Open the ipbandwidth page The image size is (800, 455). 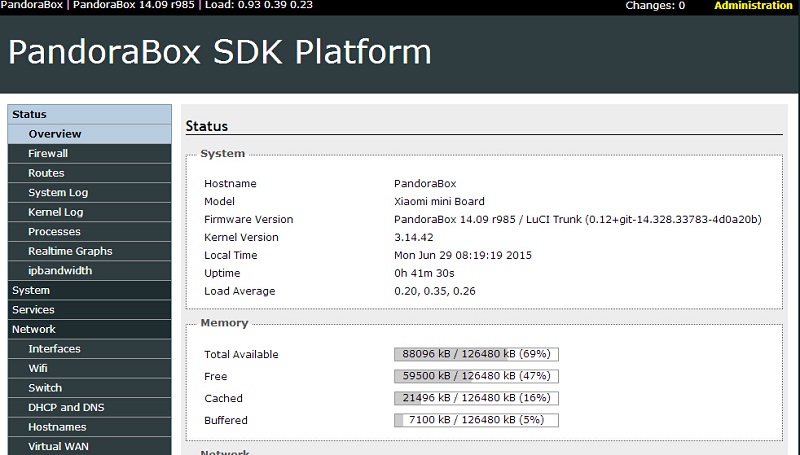(x=89, y=271)
